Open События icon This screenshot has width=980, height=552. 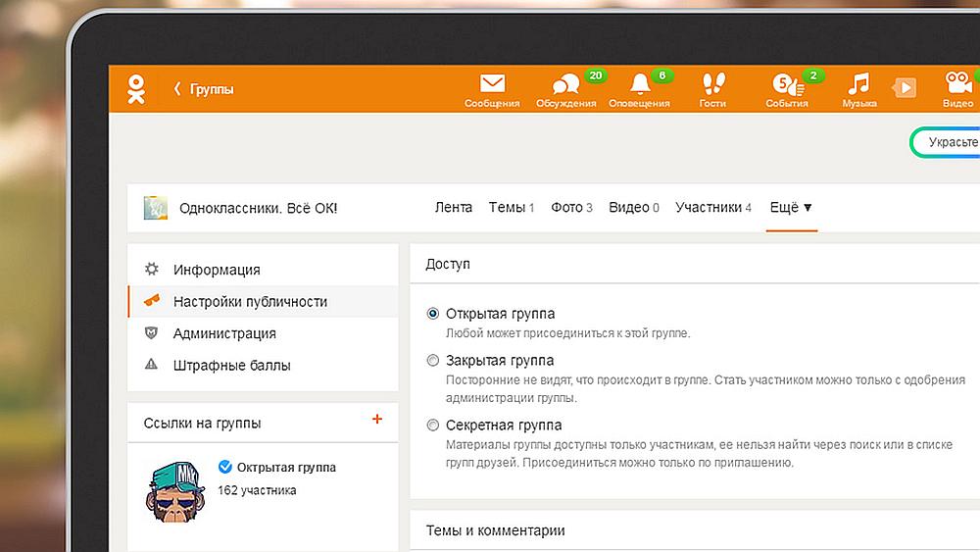787,83
